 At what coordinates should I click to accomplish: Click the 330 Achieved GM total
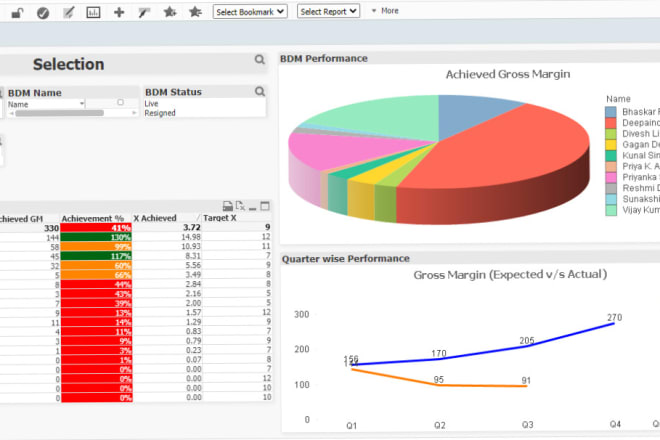click(x=29, y=228)
